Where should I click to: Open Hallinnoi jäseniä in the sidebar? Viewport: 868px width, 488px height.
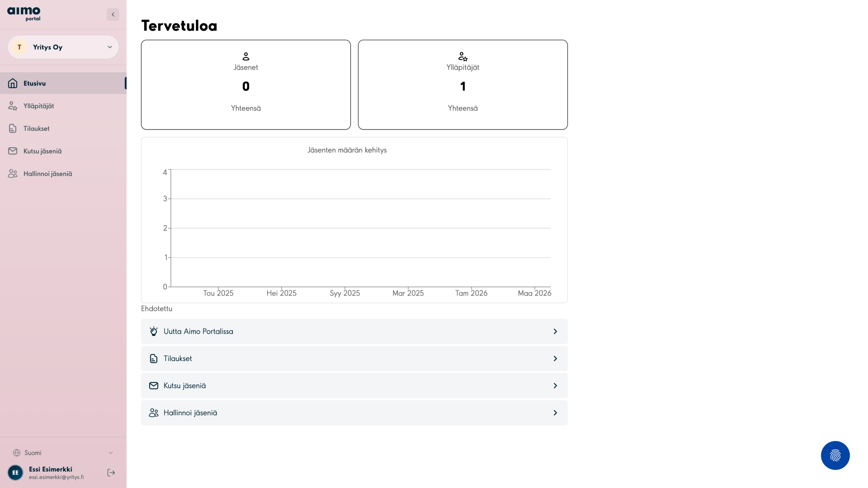[x=47, y=174]
